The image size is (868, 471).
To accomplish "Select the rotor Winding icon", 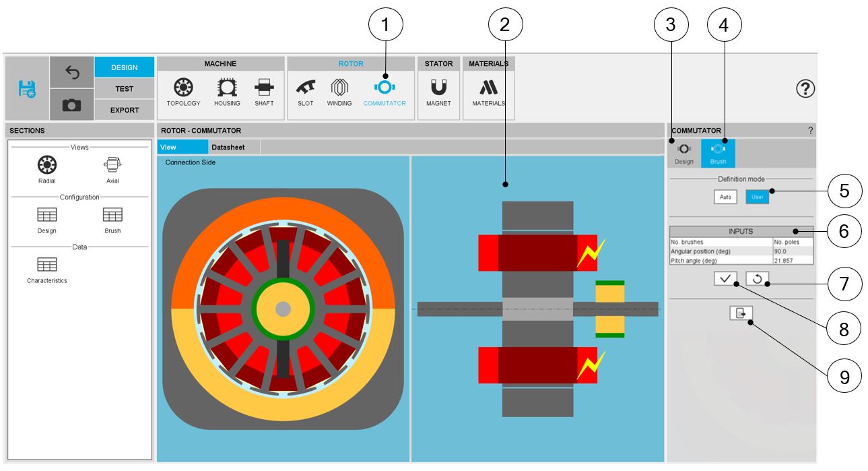I will click(x=339, y=92).
